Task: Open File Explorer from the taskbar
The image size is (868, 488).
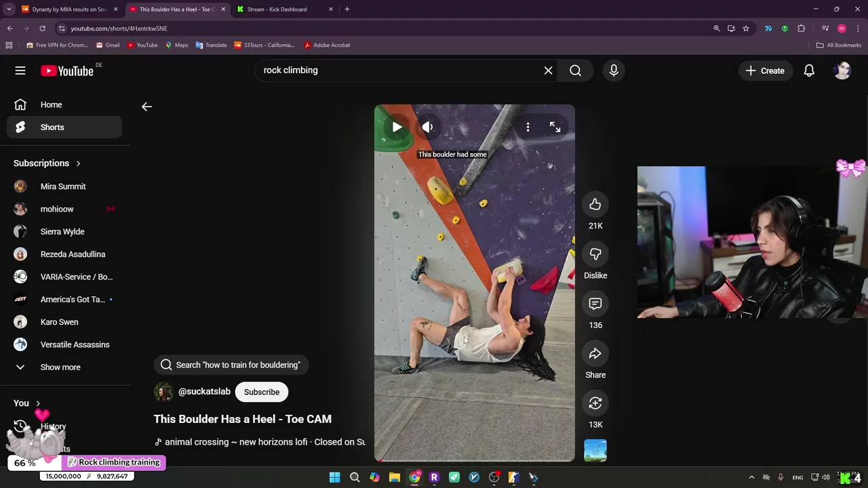Action: (394, 477)
